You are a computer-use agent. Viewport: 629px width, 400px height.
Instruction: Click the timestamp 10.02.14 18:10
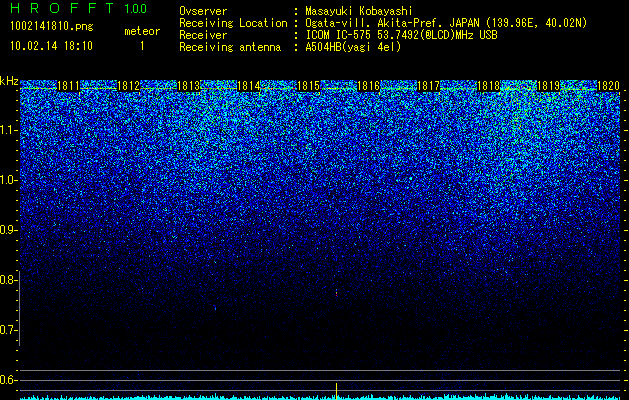(x=51, y=46)
